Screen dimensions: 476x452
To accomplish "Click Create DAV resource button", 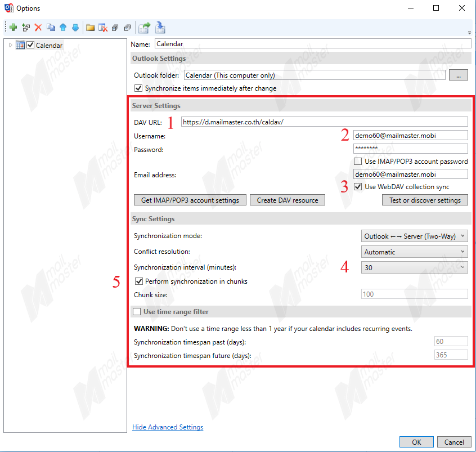I will [x=288, y=200].
